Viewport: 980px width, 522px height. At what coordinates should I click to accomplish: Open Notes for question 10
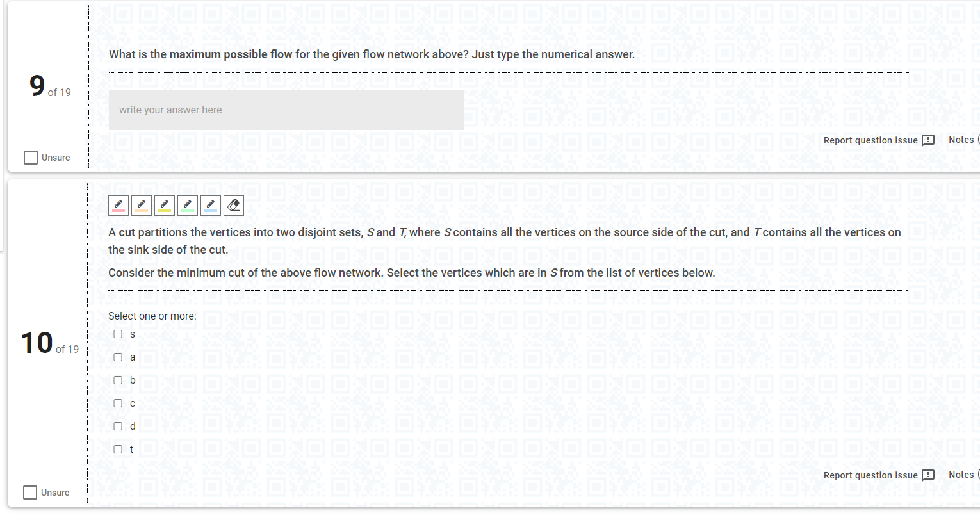(961, 474)
